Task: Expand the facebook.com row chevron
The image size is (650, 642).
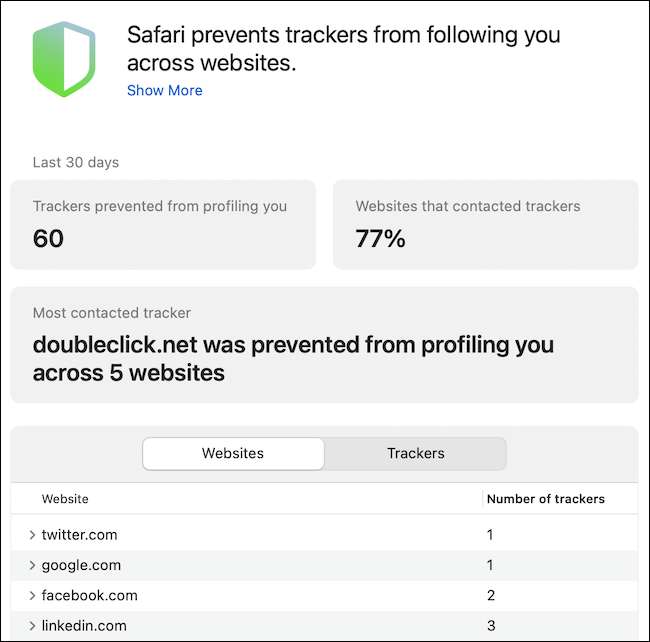Action: pyautogui.click(x=32, y=595)
